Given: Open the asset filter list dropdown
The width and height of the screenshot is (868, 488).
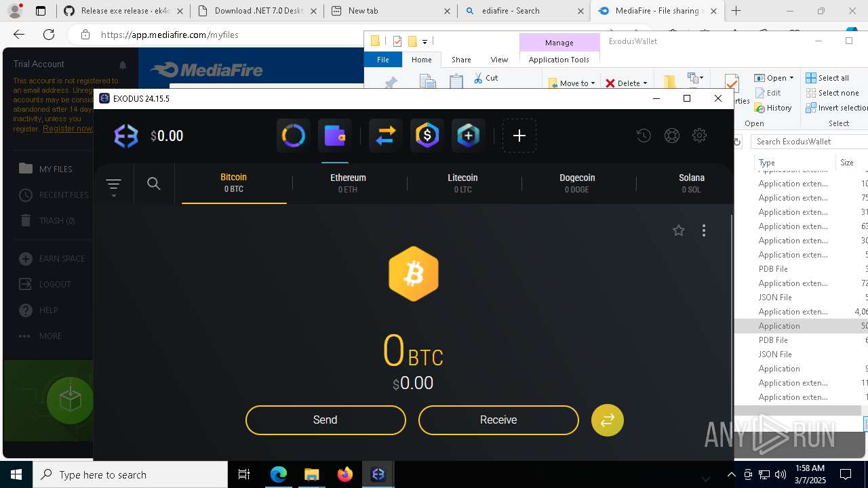Looking at the screenshot, I should pyautogui.click(x=113, y=186).
